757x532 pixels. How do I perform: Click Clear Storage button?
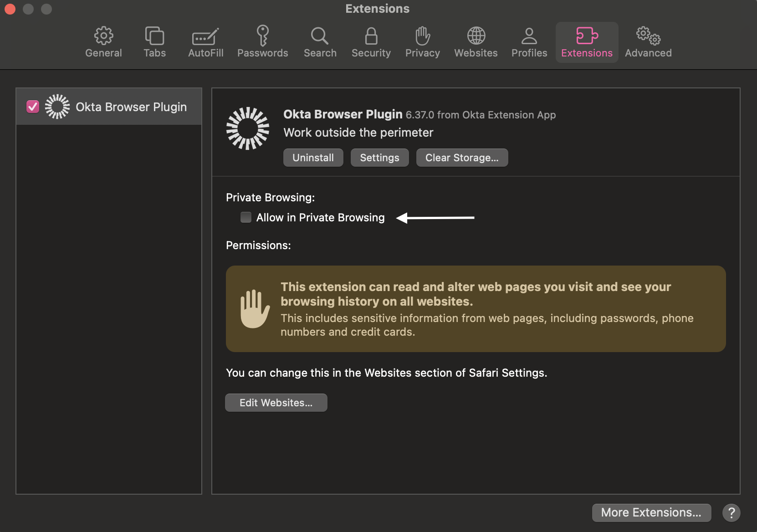(462, 158)
